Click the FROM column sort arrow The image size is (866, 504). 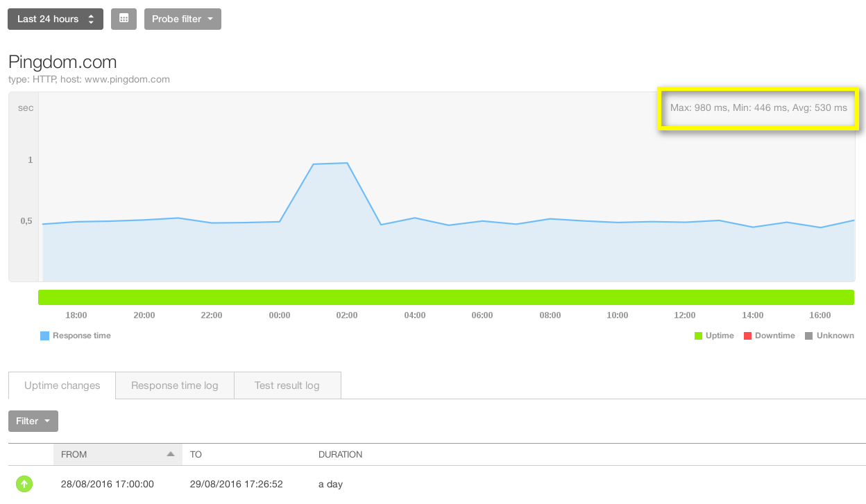tap(170, 454)
